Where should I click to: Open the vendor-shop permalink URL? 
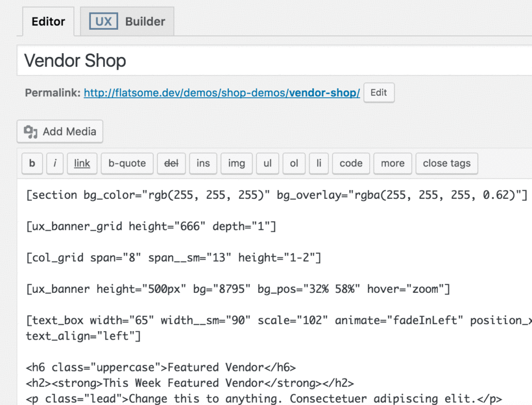222,93
